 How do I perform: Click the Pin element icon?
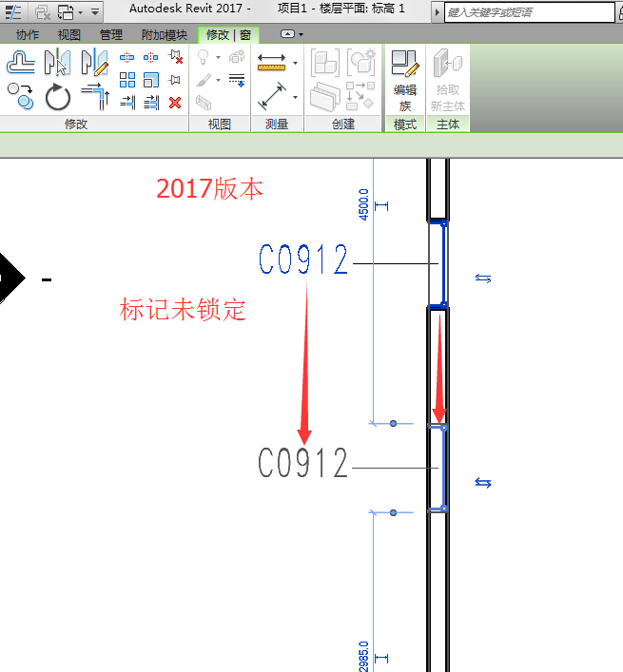click(x=175, y=80)
